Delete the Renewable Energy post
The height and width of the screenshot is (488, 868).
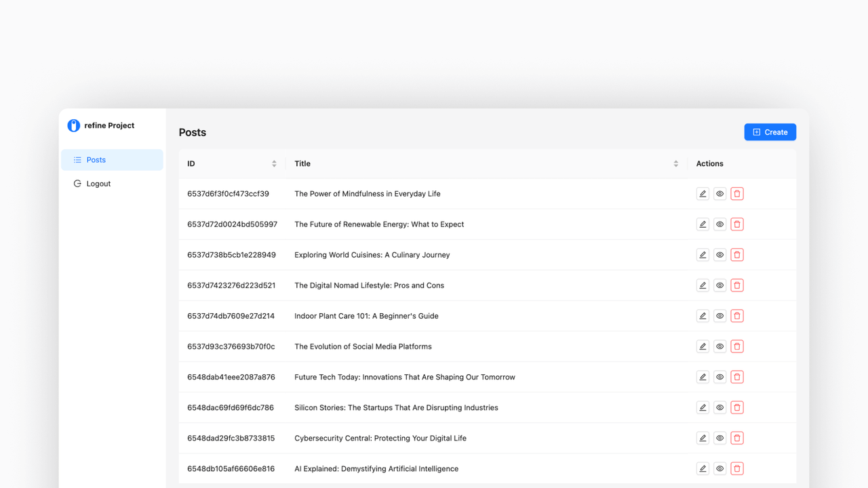click(x=737, y=224)
